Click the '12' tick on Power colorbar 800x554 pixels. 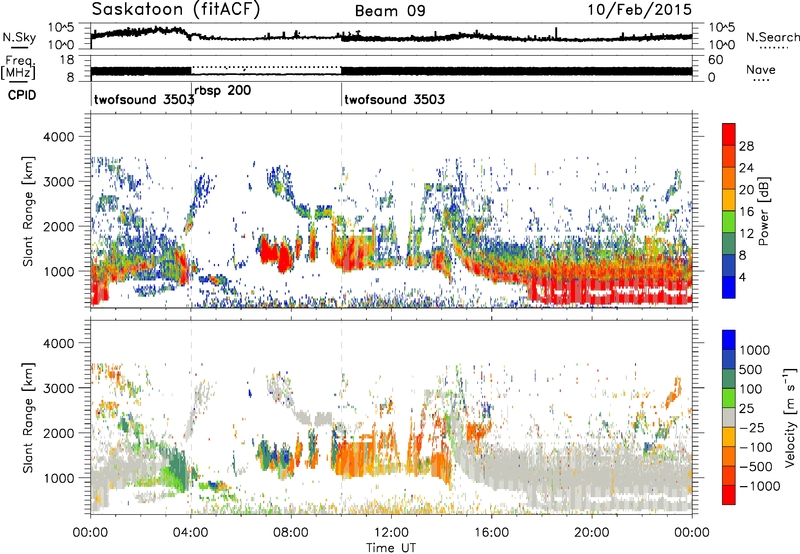click(746, 234)
